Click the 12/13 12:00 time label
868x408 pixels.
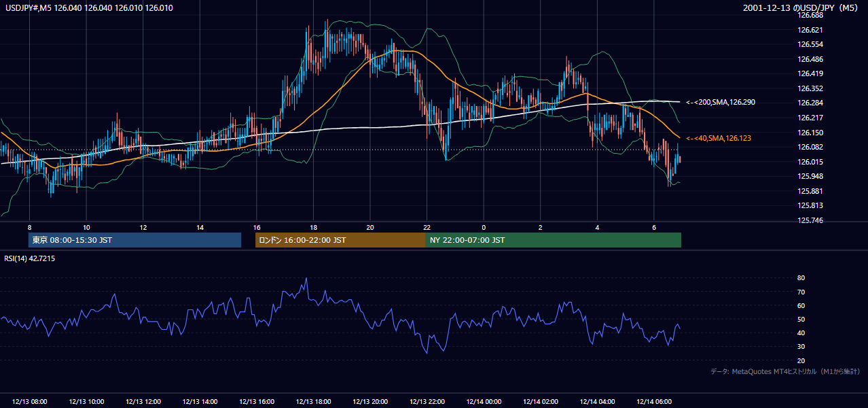143,402
